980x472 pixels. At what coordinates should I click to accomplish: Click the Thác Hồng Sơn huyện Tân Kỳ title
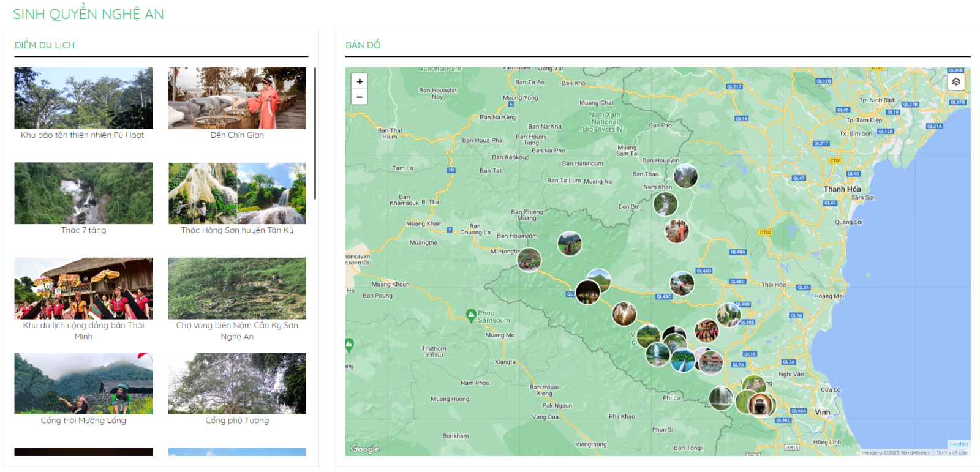tap(237, 230)
